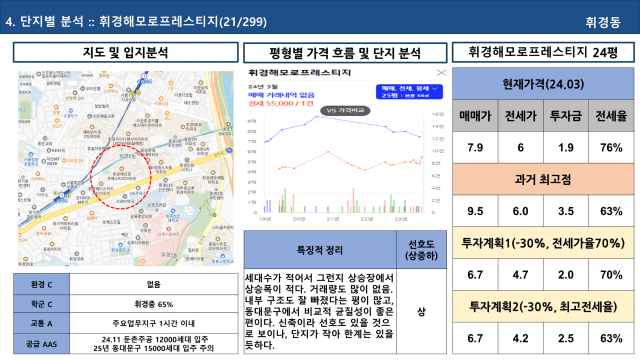The image size is (640, 360).
Task: Click the 선호도 (상중하) table header
Action: 421,250
